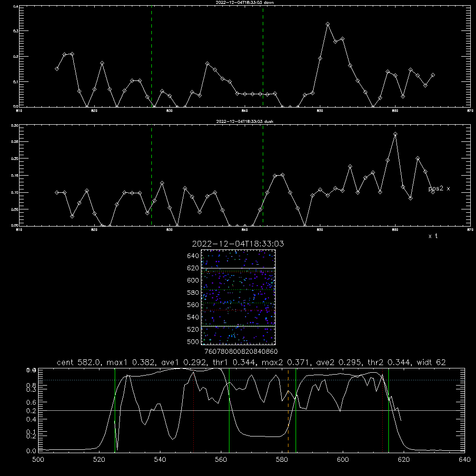Click the orange dashed center line in bottom plot

click(288, 410)
